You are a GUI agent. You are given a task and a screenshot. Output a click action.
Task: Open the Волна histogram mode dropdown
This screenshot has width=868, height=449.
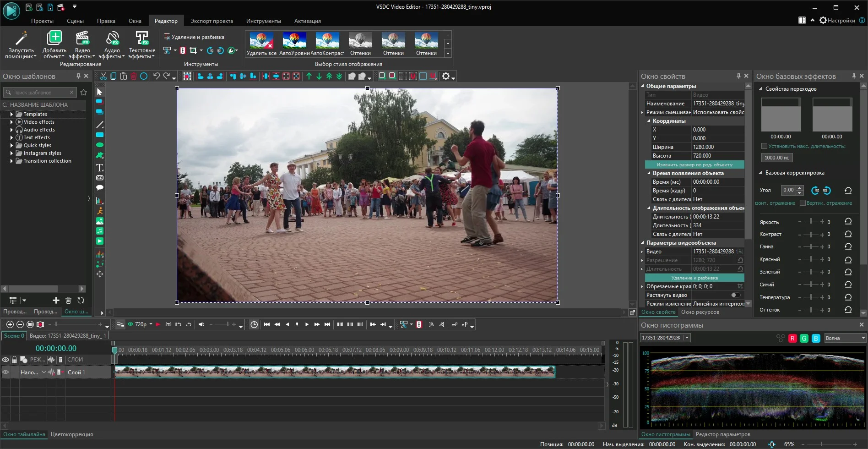point(845,338)
